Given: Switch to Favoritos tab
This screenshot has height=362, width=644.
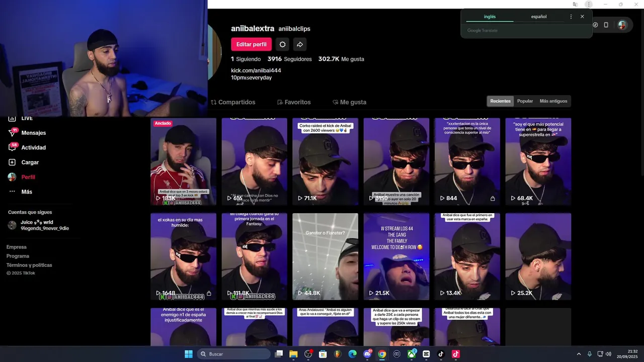Looking at the screenshot, I should coord(294,102).
